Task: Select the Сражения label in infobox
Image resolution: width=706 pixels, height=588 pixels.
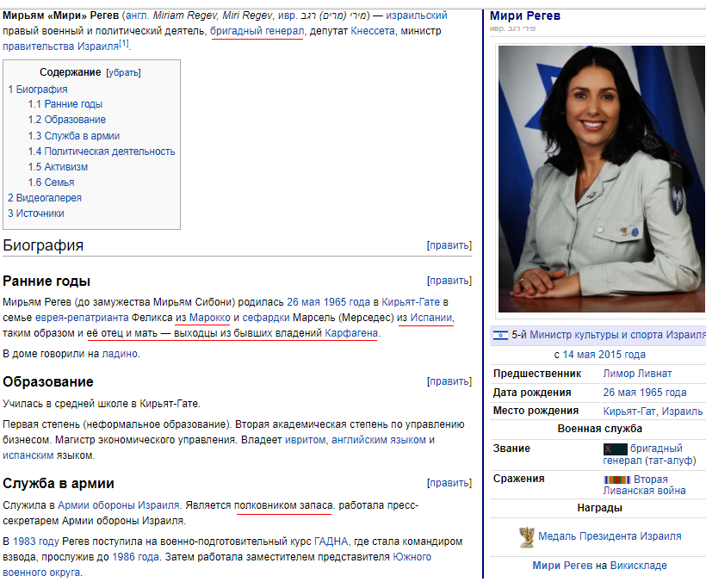Action: pos(518,479)
